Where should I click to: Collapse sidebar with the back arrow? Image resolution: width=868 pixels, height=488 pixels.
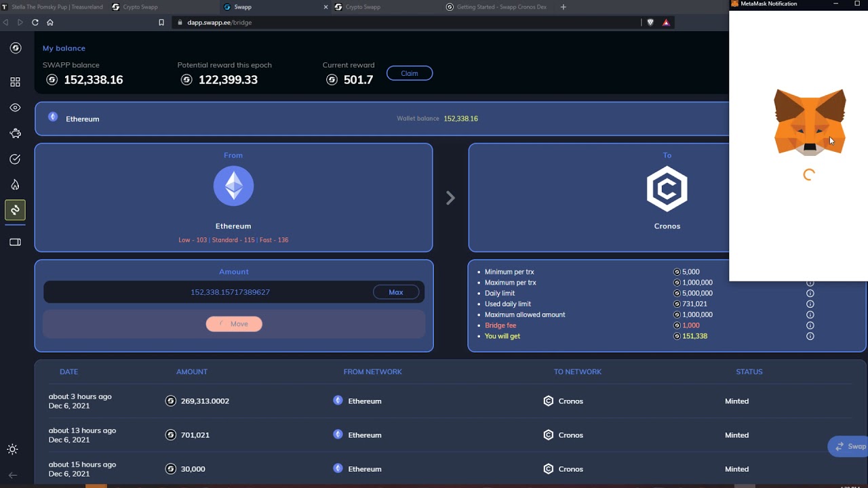[12, 475]
